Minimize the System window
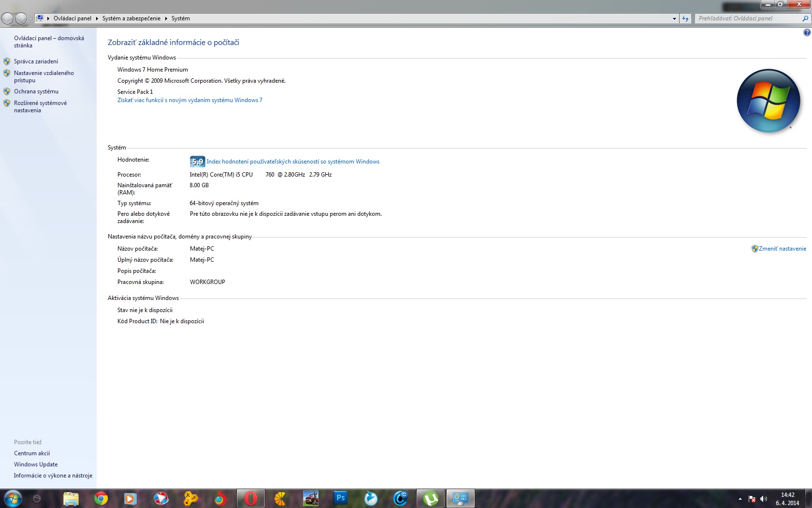The height and width of the screenshot is (508, 812). [767, 4]
